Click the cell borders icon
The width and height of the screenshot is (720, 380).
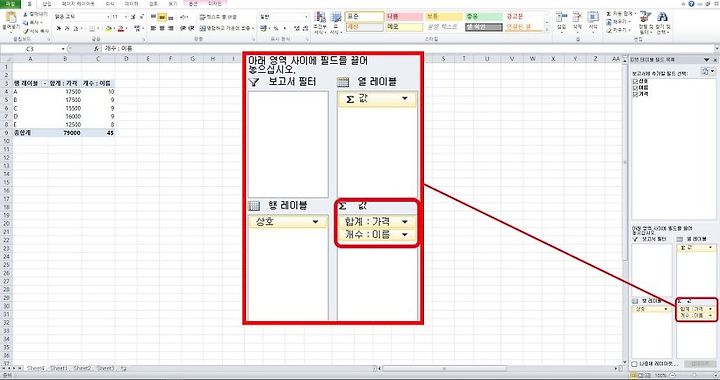coord(92,28)
